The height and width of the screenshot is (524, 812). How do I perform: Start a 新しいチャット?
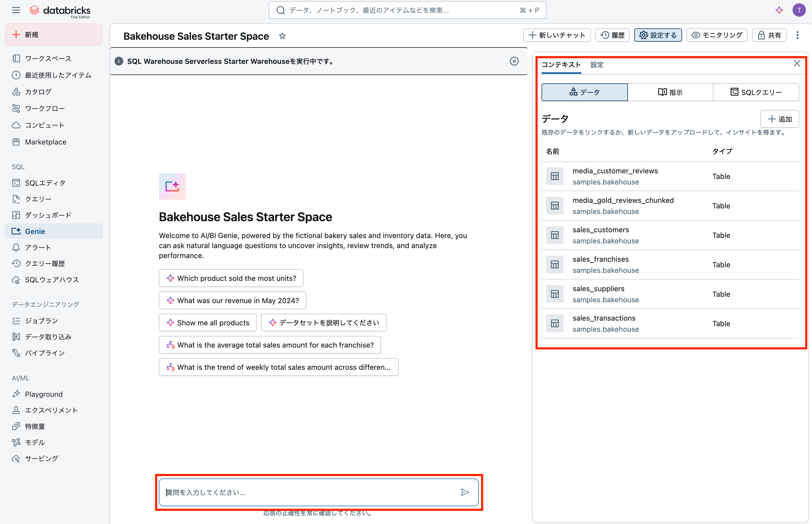click(x=557, y=35)
